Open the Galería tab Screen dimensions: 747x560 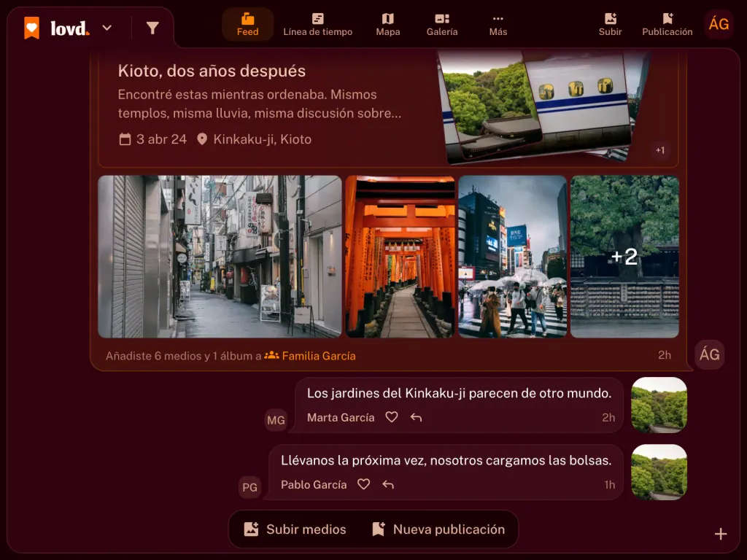tap(442, 25)
